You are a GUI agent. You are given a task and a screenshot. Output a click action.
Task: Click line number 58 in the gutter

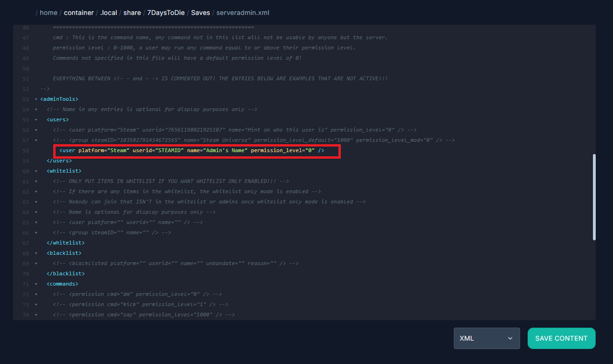pos(25,151)
